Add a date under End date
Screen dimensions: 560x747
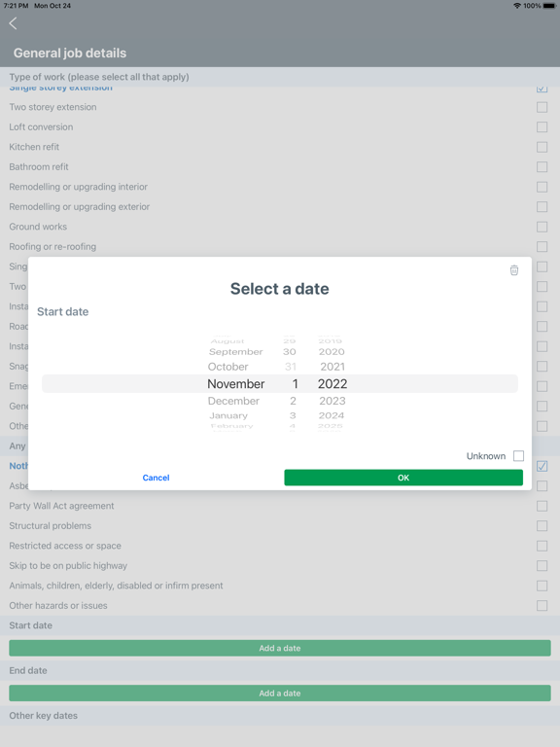[280, 694]
